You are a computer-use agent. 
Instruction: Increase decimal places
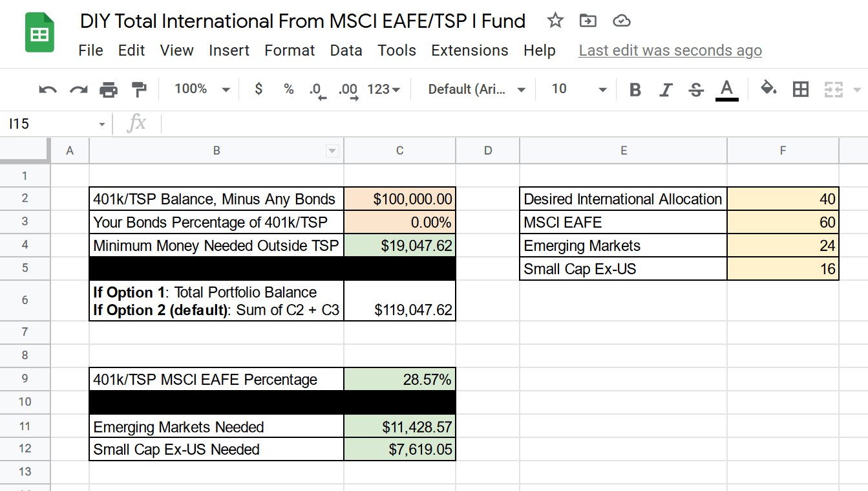[x=348, y=90]
